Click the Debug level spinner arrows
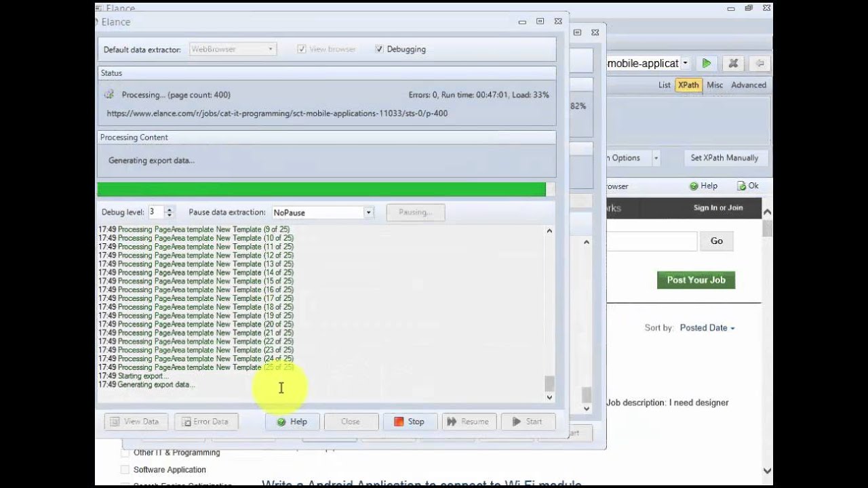The width and height of the screenshot is (868, 488). point(170,212)
